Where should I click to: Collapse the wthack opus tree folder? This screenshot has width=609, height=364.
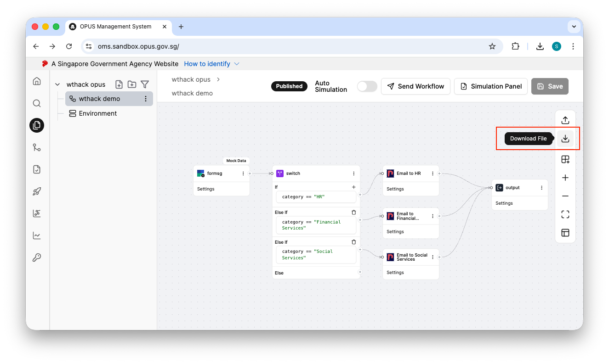click(57, 84)
